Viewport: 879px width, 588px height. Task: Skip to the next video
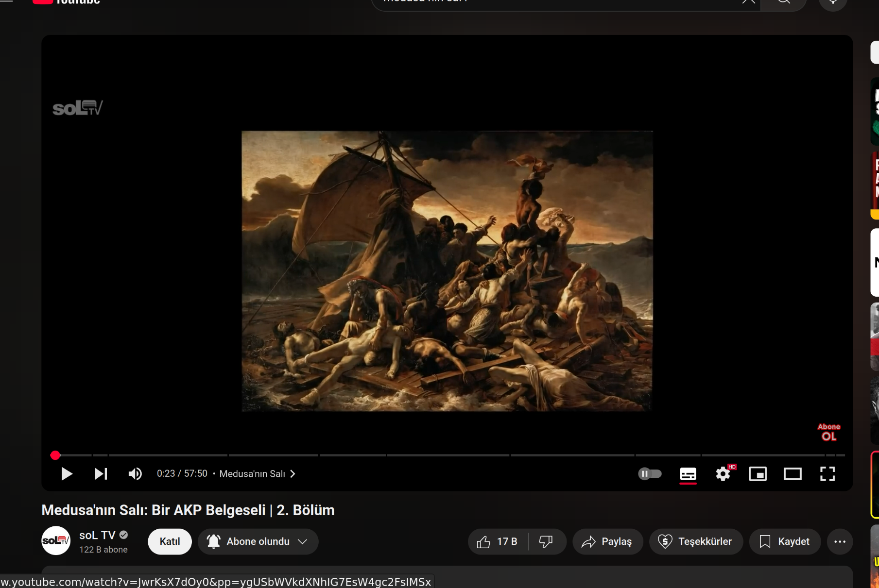pos(101,474)
